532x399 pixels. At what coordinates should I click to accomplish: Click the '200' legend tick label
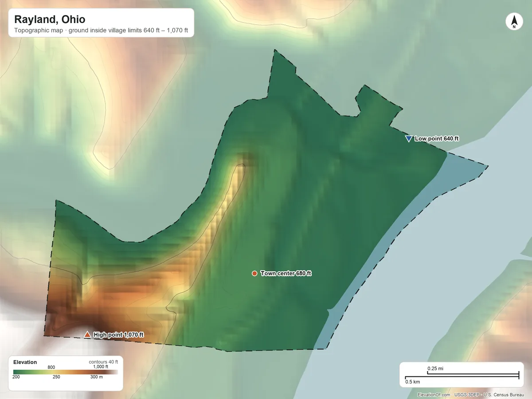click(x=16, y=377)
